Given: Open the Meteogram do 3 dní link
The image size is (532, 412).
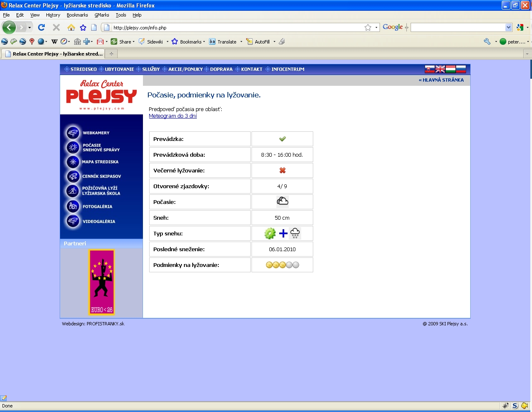Looking at the screenshot, I should pyautogui.click(x=173, y=116).
